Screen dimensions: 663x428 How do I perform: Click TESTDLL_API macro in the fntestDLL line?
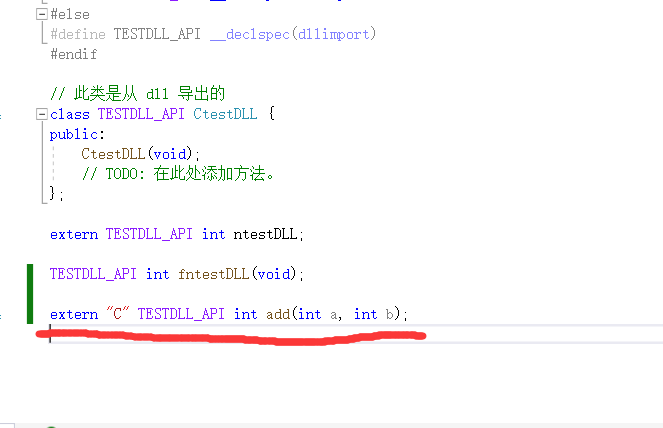tap(93, 274)
